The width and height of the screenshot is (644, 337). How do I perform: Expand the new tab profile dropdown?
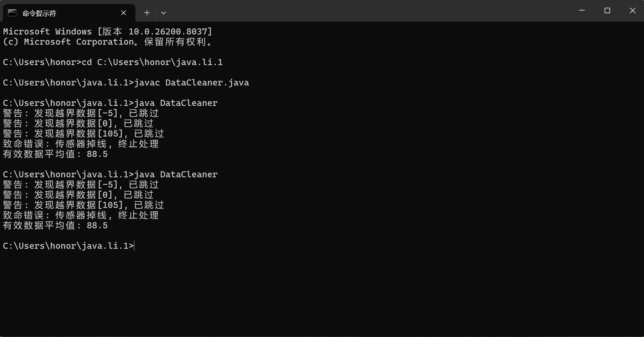163,13
